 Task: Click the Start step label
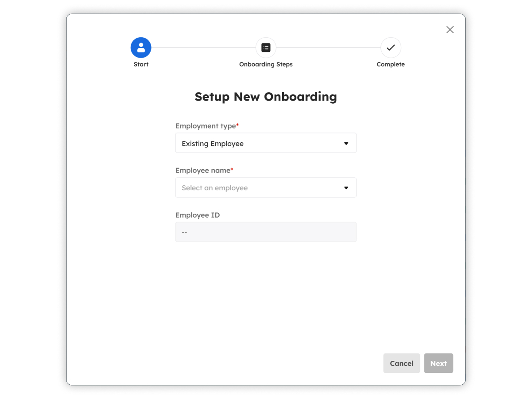[141, 64]
